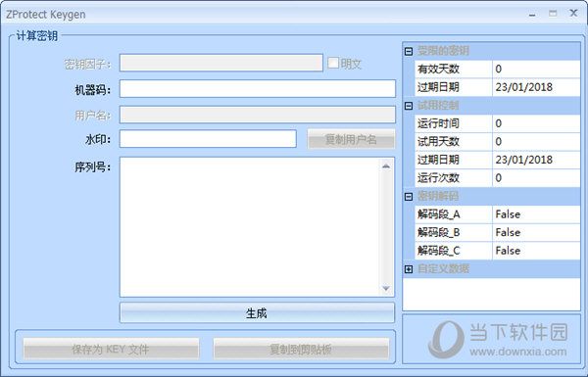
Task: Click the 试用控制 category header text
Action: [x=438, y=106]
